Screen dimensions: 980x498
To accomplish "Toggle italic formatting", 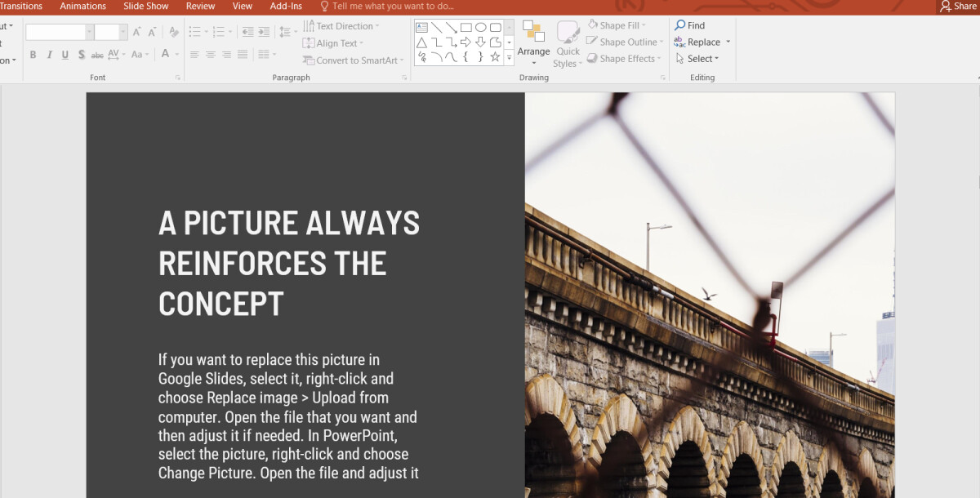I will (48, 54).
